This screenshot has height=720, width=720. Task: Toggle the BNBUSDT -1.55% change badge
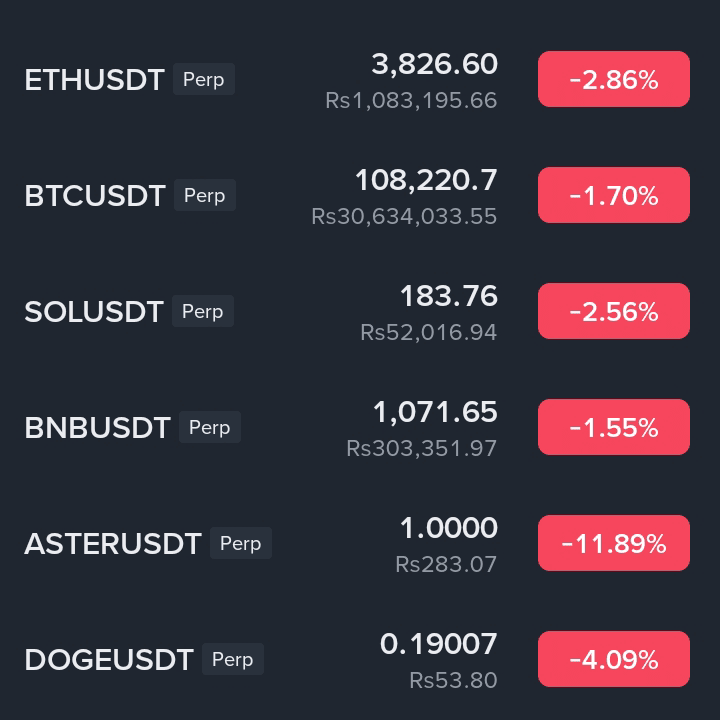tap(613, 427)
